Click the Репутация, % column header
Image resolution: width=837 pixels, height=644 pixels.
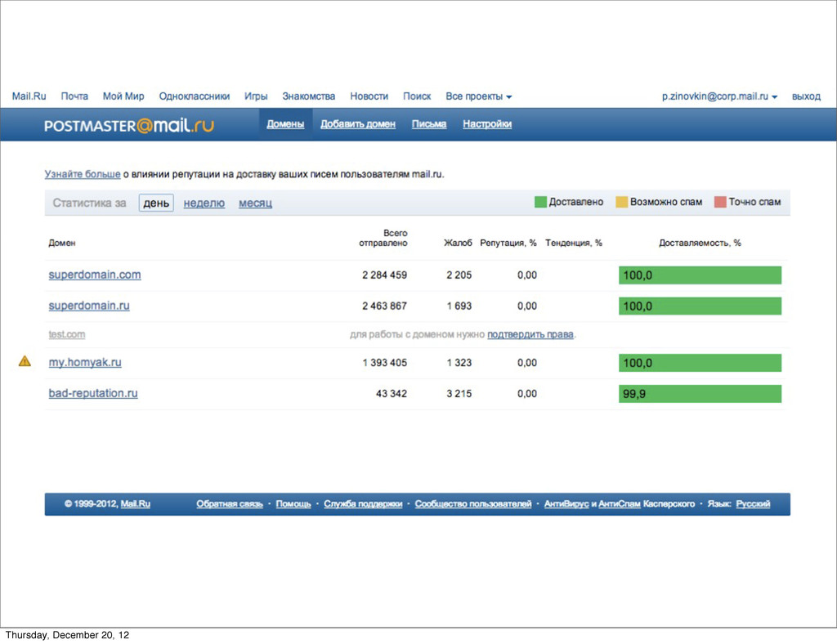(x=508, y=243)
